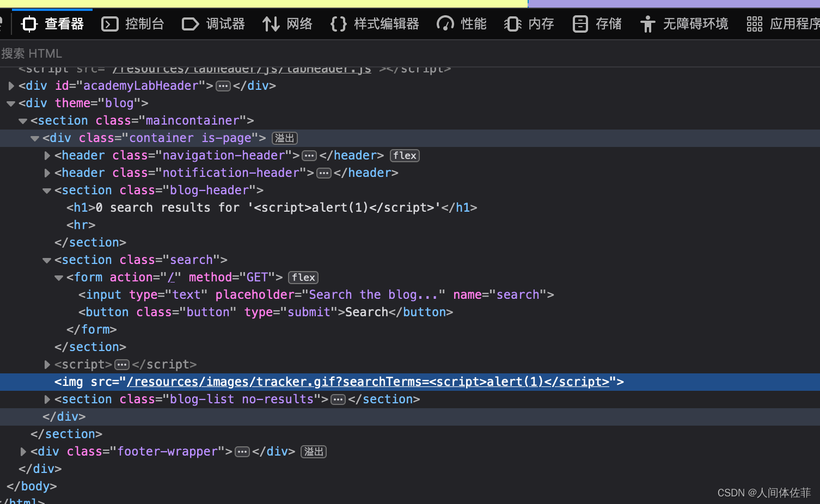This screenshot has height=504, width=820.
Task: Expand ellipsis in footer-wrapper div
Action: tap(242, 452)
